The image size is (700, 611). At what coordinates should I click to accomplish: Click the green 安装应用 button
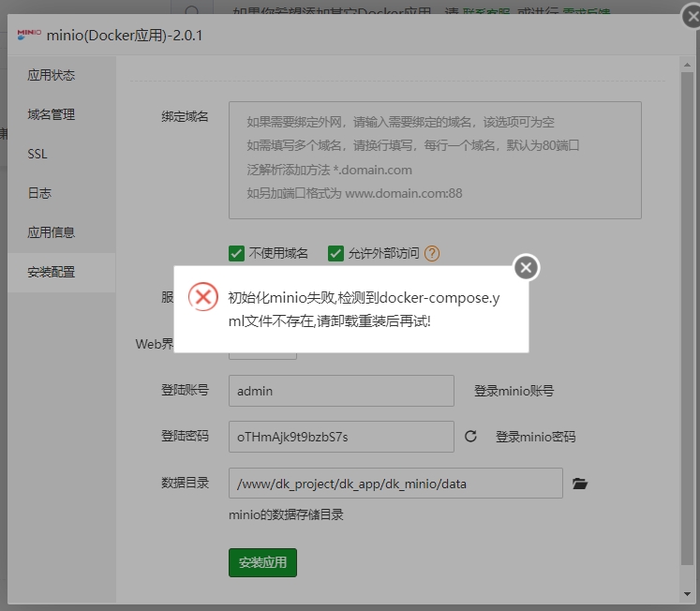coord(262,562)
